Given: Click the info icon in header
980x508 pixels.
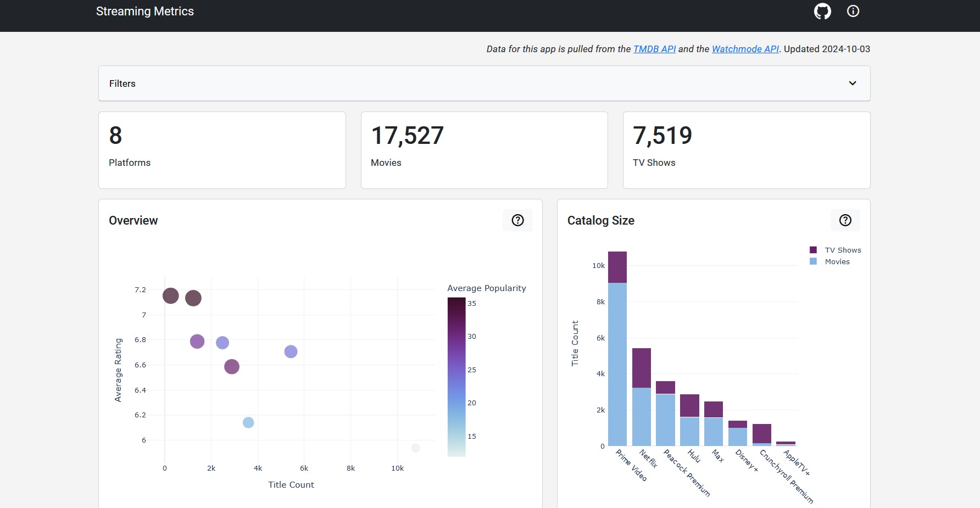Looking at the screenshot, I should coord(853,11).
